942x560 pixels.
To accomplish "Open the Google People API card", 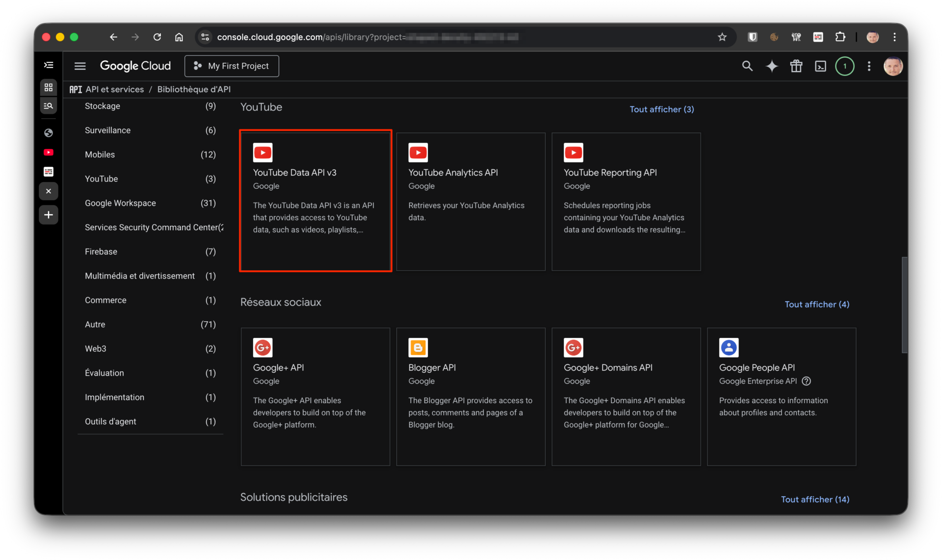I will (782, 396).
